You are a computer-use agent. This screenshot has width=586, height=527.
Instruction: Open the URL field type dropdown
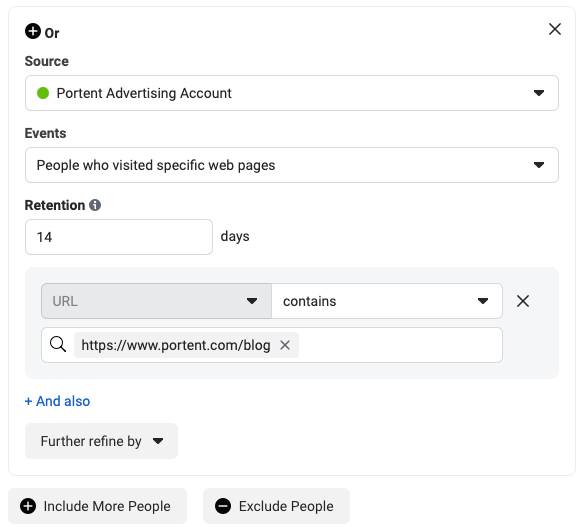click(x=156, y=301)
